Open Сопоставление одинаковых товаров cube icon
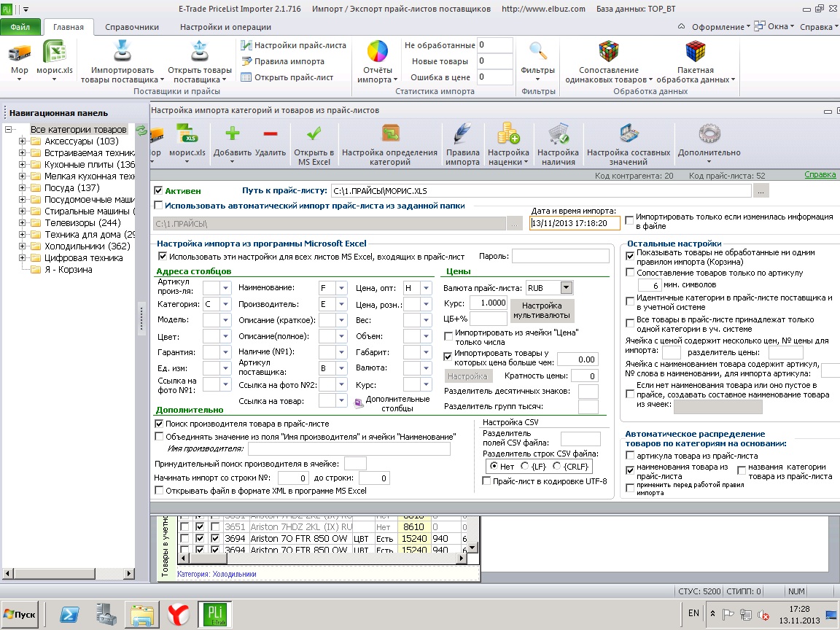The image size is (840, 630). [609, 52]
